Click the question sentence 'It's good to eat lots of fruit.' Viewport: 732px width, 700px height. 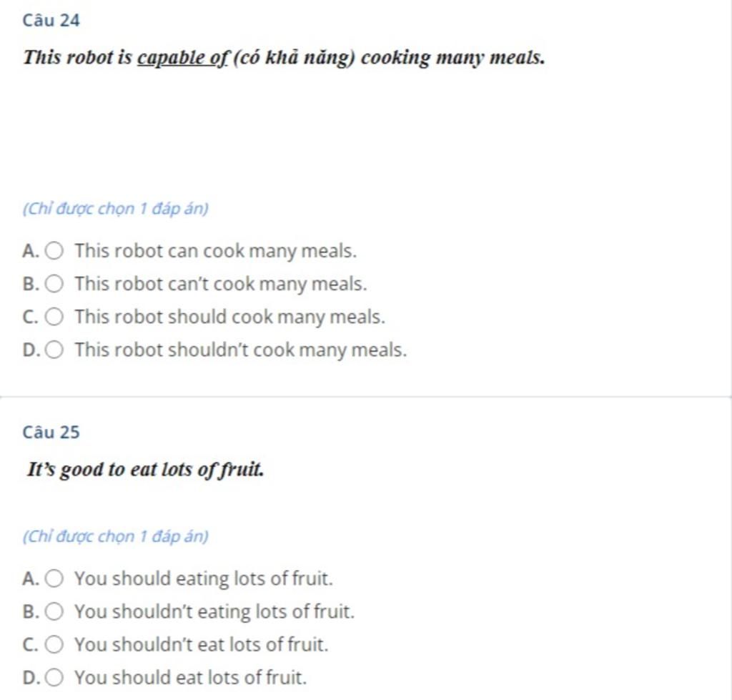(x=146, y=469)
